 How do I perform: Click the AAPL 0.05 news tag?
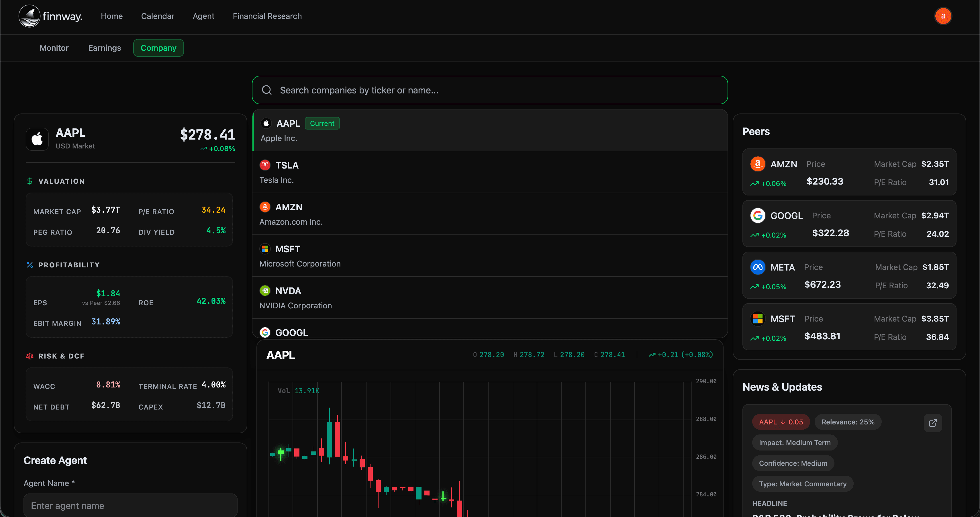click(781, 422)
